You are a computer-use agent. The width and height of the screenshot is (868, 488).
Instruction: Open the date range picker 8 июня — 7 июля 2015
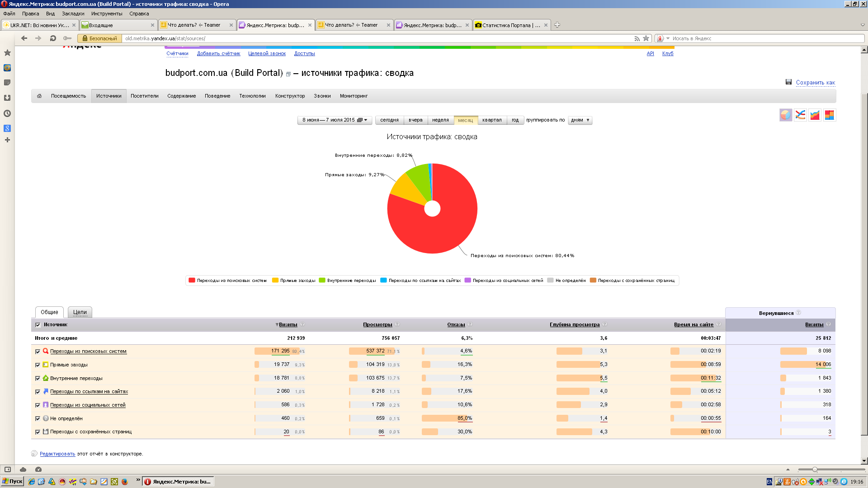(x=335, y=120)
